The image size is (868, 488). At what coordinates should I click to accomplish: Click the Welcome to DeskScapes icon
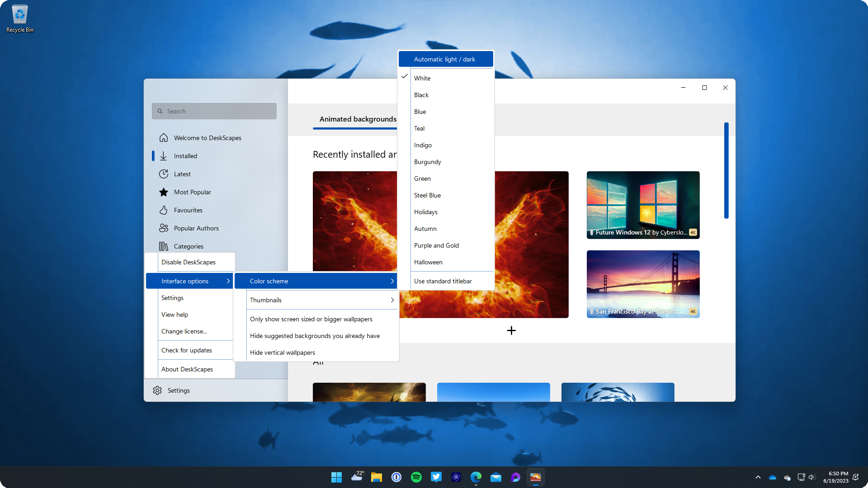(x=164, y=138)
